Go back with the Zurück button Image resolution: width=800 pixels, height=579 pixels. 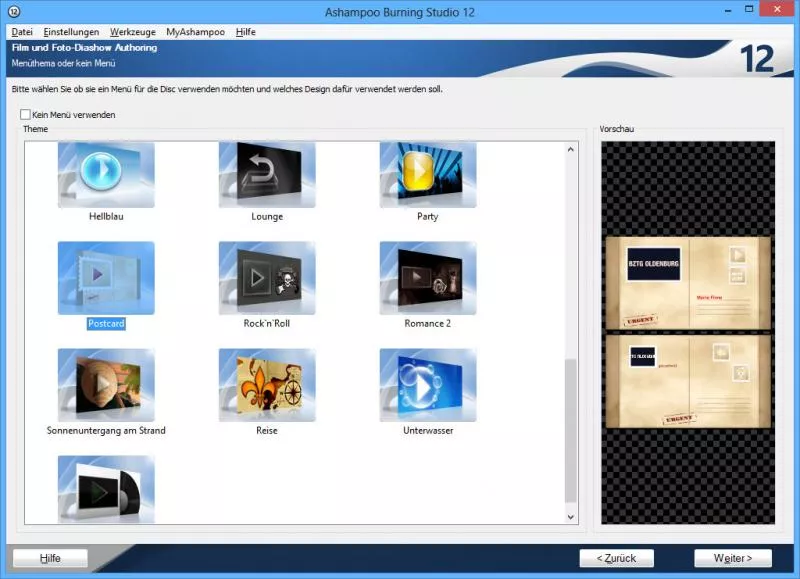pos(616,558)
